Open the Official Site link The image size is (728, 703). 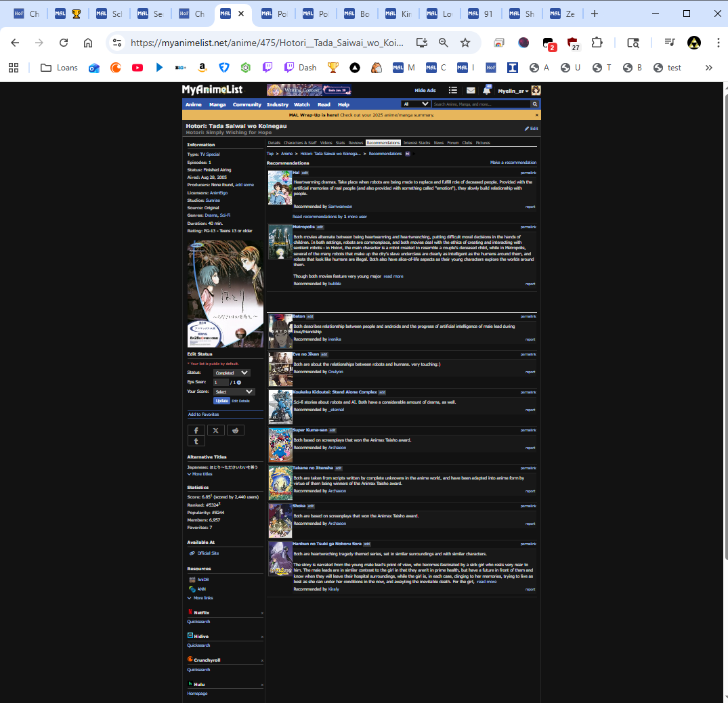[208, 553]
